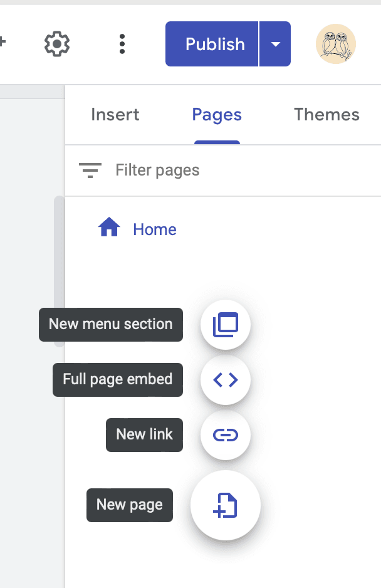
Task: Click the Full page embed code icon
Action: click(x=226, y=380)
